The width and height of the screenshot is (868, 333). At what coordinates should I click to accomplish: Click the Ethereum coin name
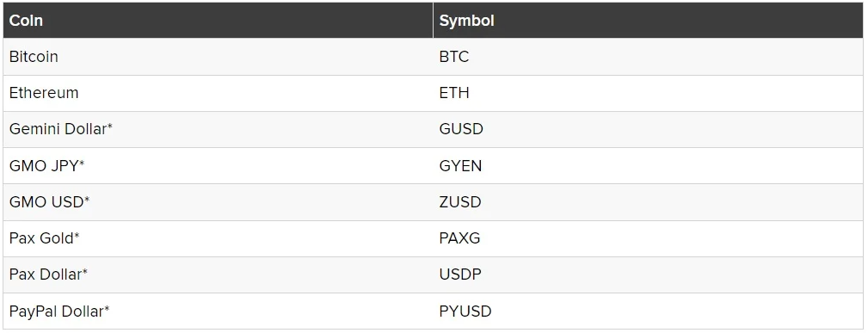pyautogui.click(x=44, y=93)
